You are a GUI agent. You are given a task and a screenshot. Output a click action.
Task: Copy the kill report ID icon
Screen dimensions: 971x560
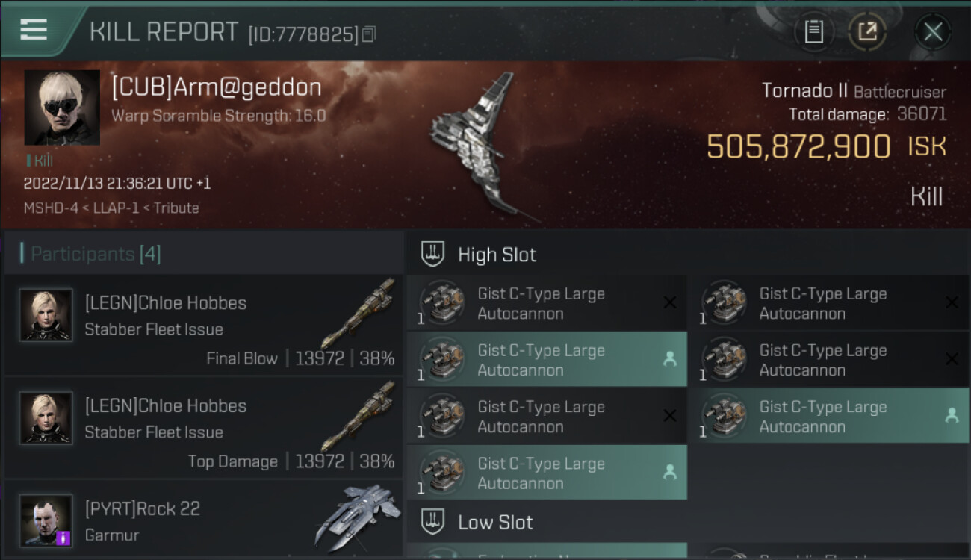[x=369, y=34]
